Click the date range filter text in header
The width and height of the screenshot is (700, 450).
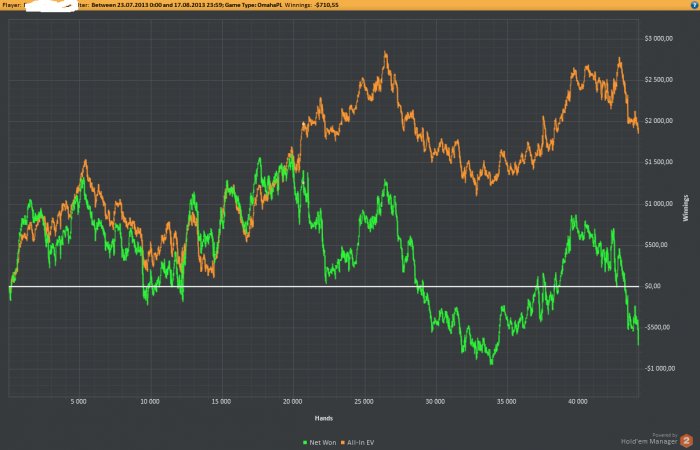point(158,5)
